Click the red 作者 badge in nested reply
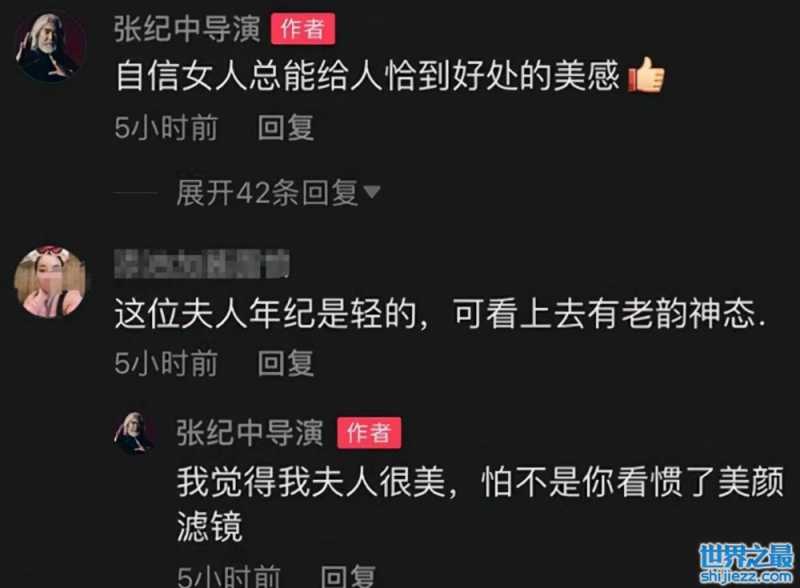The height and width of the screenshot is (588, 800). point(369,433)
